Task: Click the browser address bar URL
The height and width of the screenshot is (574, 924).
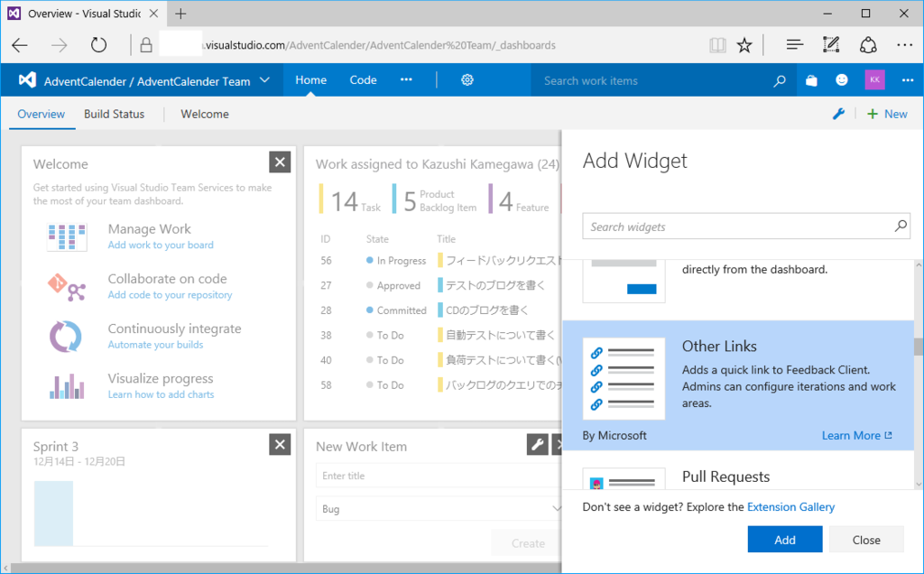Action: pyautogui.click(x=380, y=45)
